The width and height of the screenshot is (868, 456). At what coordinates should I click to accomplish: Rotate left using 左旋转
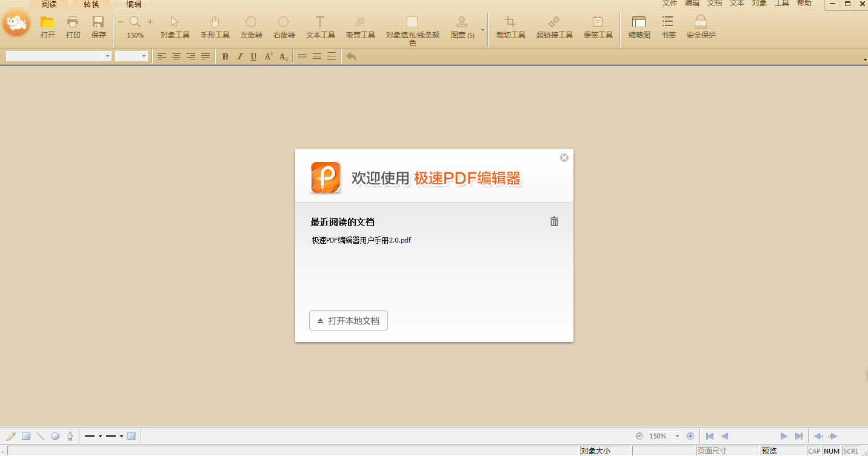point(252,28)
